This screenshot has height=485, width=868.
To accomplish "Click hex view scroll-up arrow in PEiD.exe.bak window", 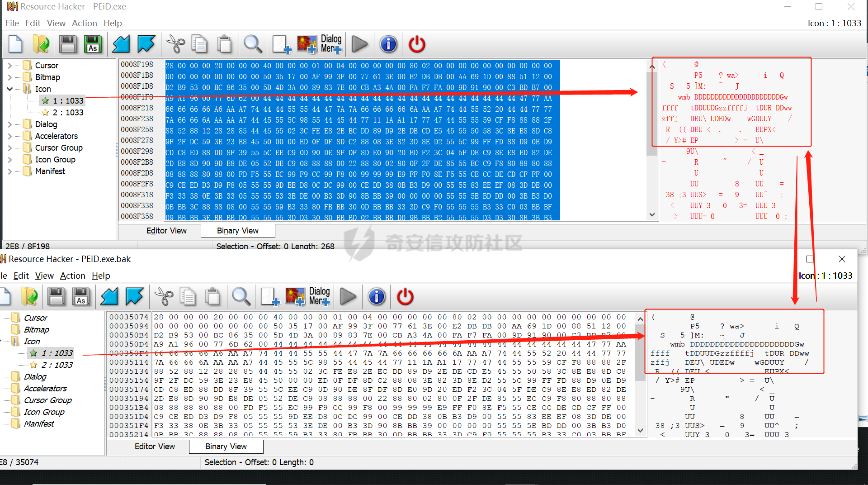I will tap(640, 319).
